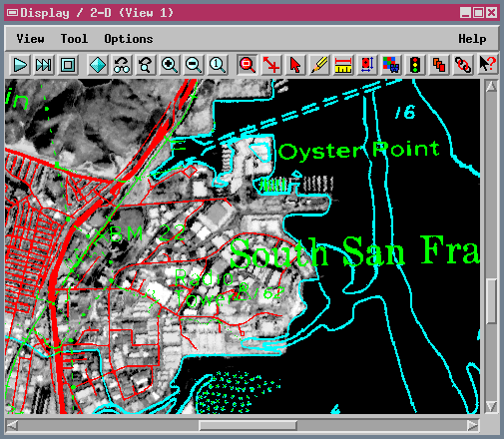Image resolution: width=504 pixels, height=439 pixels.
Task: Click the vertical scrollbar thumb
Action: (491, 301)
